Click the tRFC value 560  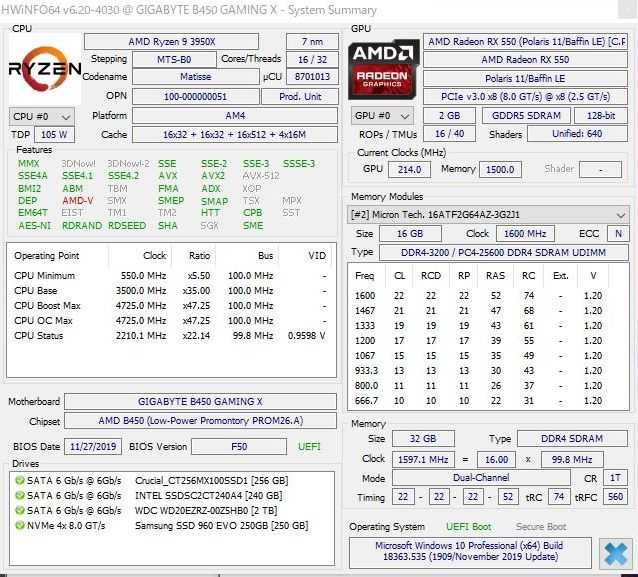tap(615, 497)
